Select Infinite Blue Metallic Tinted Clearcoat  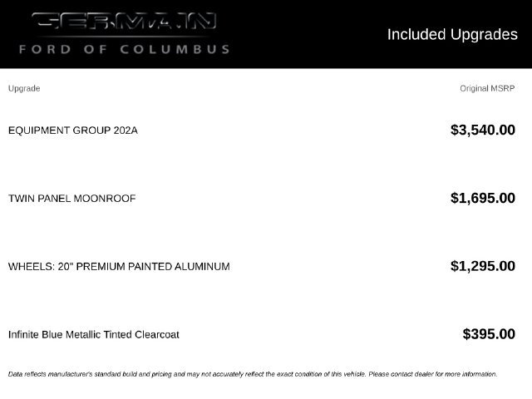pos(94,334)
